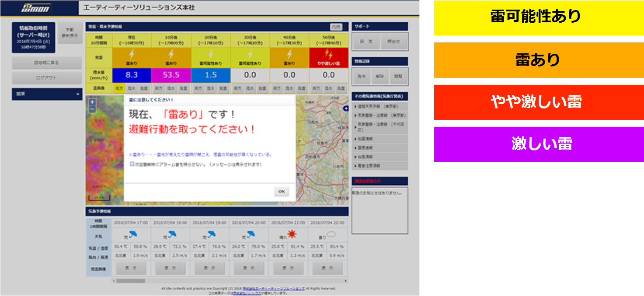Image resolution: width=644 pixels, height=296 pixels.
Task: Expand the 地震情報 entry
Action: pos(380,139)
